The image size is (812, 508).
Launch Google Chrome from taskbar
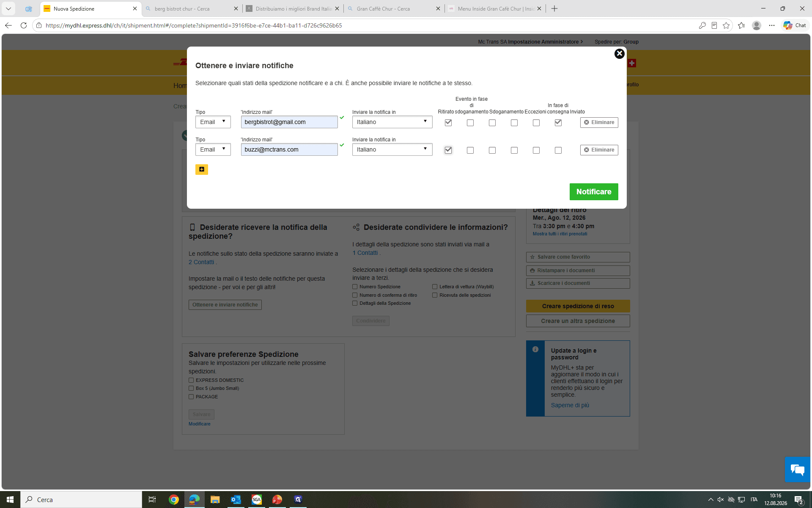pyautogui.click(x=173, y=500)
